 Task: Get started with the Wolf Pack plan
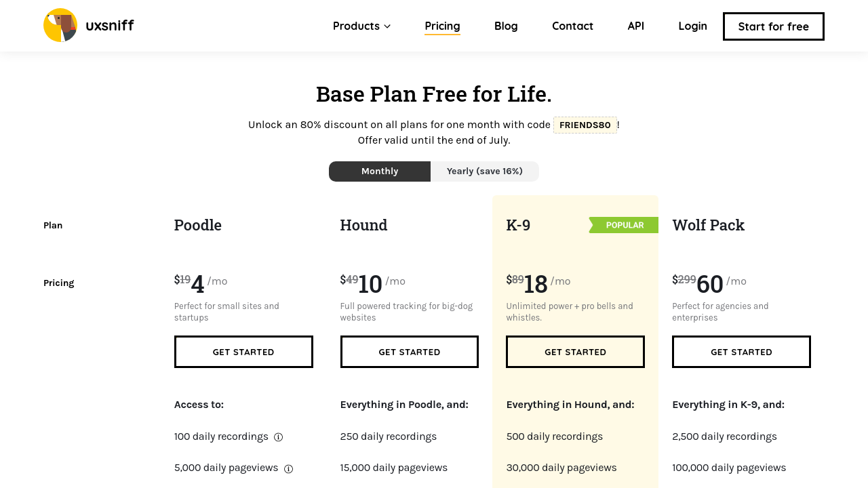pos(741,352)
